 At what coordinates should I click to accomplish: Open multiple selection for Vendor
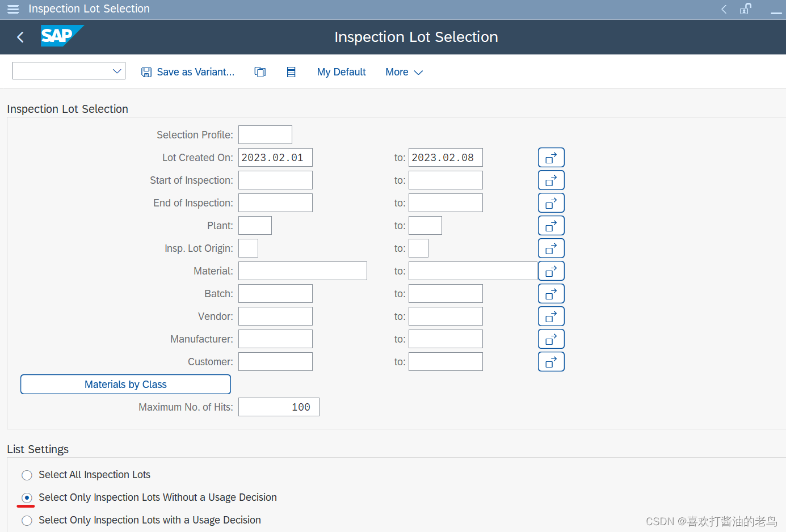[x=550, y=316]
